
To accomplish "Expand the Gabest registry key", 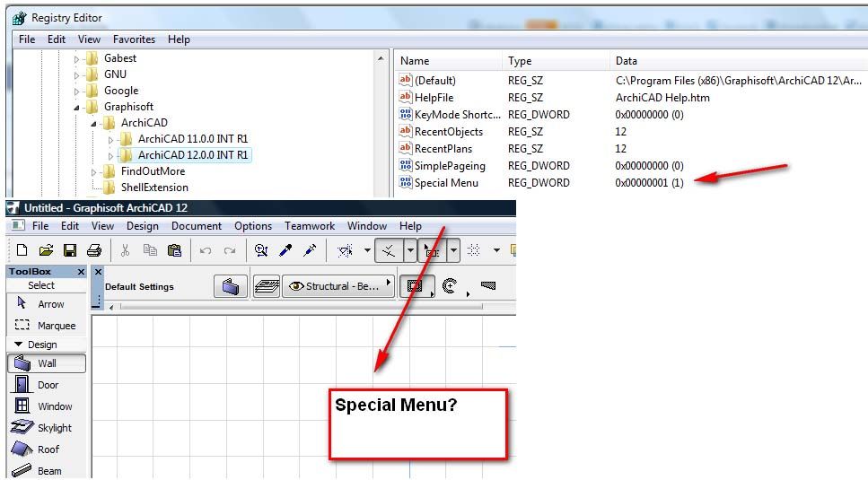I will click(x=77, y=58).
